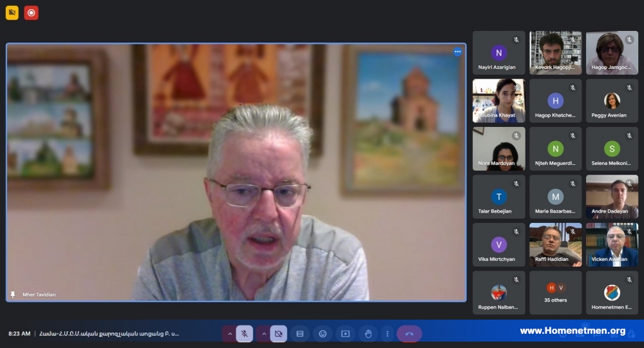Viewport: 644px width, 348px height.
Task: Select Nayiri Azarigian participant tile
Action: 498,53
